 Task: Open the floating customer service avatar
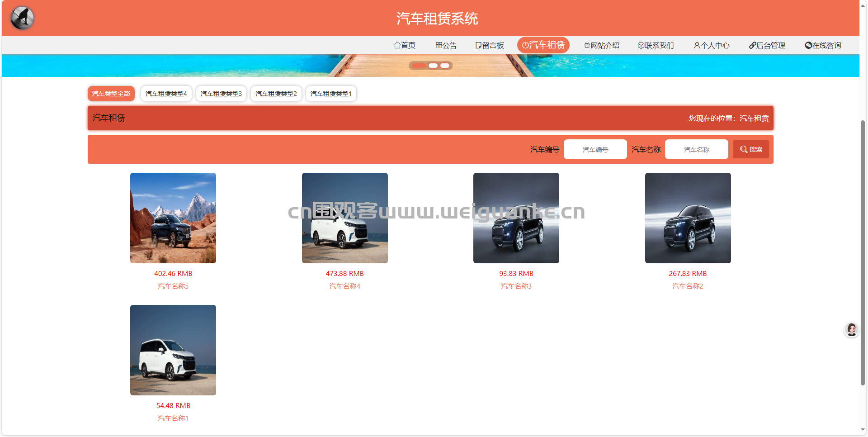coord(852,330)
